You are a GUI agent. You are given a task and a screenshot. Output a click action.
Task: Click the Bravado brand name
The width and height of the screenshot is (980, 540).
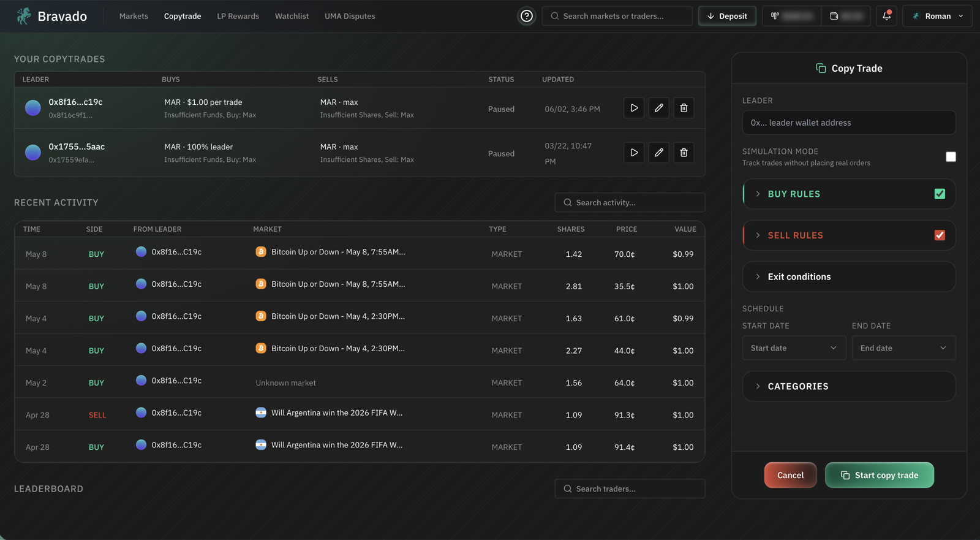click(62, 17)
